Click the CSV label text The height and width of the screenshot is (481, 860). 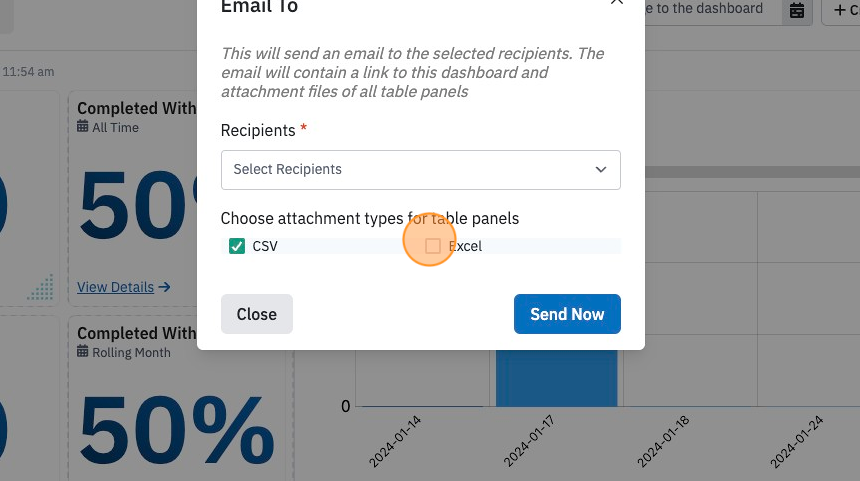coord(265,246)
